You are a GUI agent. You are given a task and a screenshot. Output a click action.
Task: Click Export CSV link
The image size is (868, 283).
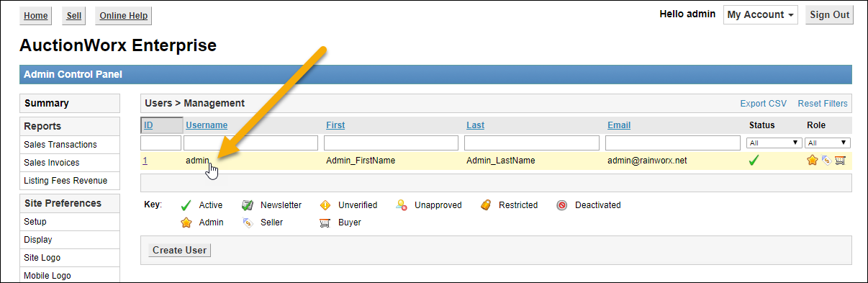(x=764, y=104)
